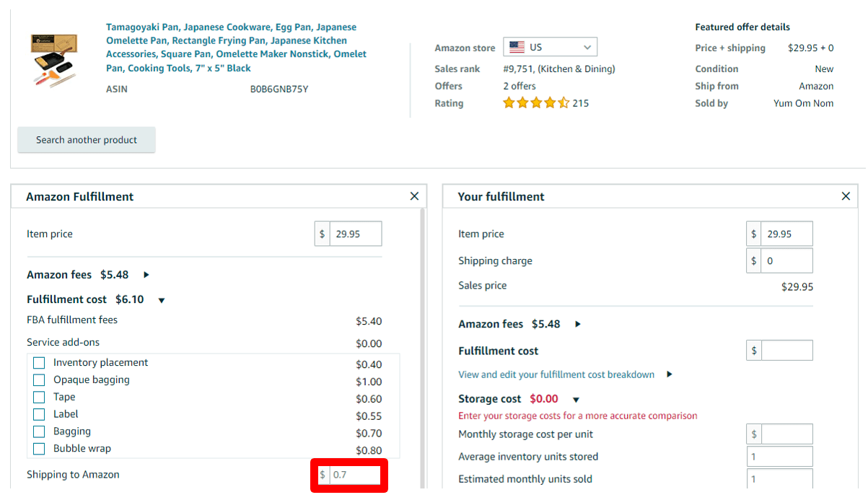This screenshot has height=500, width=868.
Task: Click the Sales price $29.95 value
Action: (x=797, y=287)
